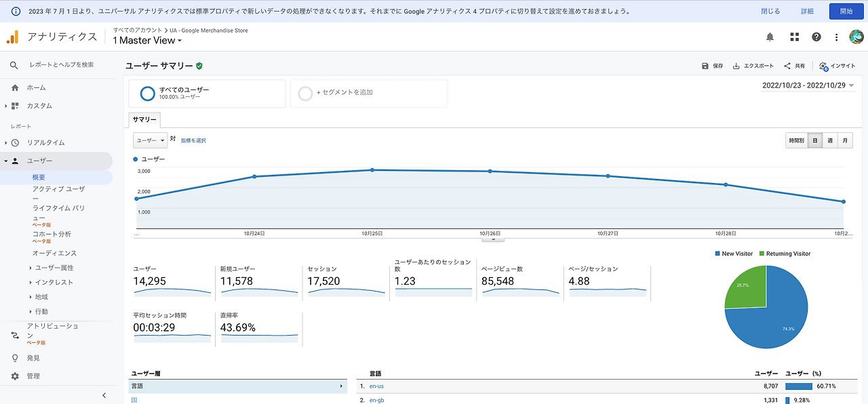Click the Home icon in sidebar

[x=15, y=87]
